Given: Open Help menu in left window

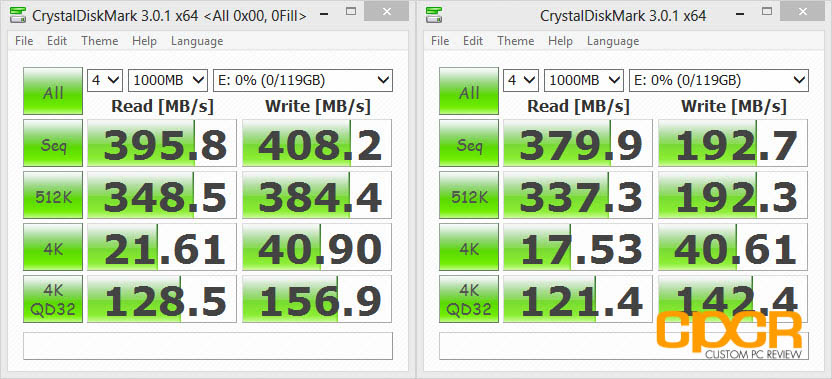Looking at the screenshot, I should 144,41.
